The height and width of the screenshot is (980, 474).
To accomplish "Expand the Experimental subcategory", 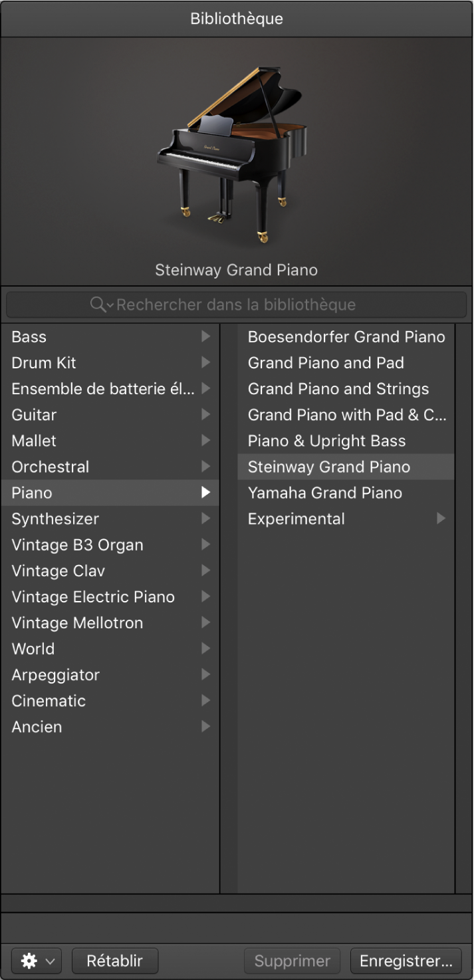I will point(441,519).
